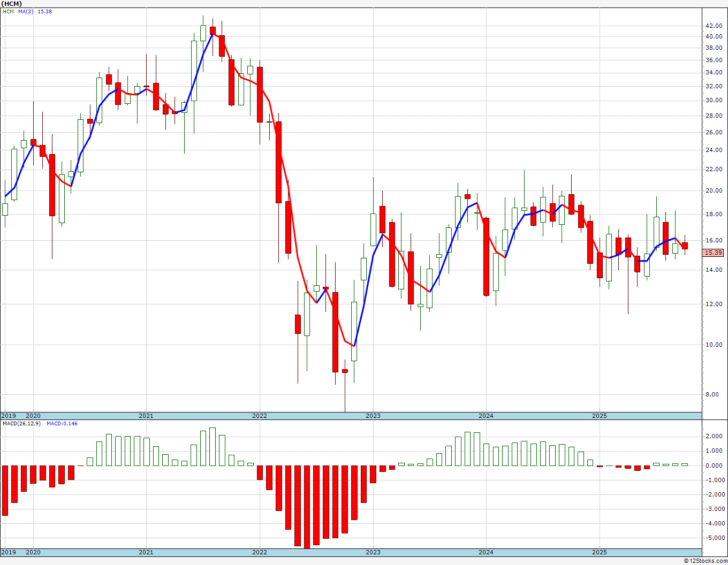Select "2024" on the MACD panel time axis
Viewport: 728px width, 565px height.
click(x=486, y=552)
